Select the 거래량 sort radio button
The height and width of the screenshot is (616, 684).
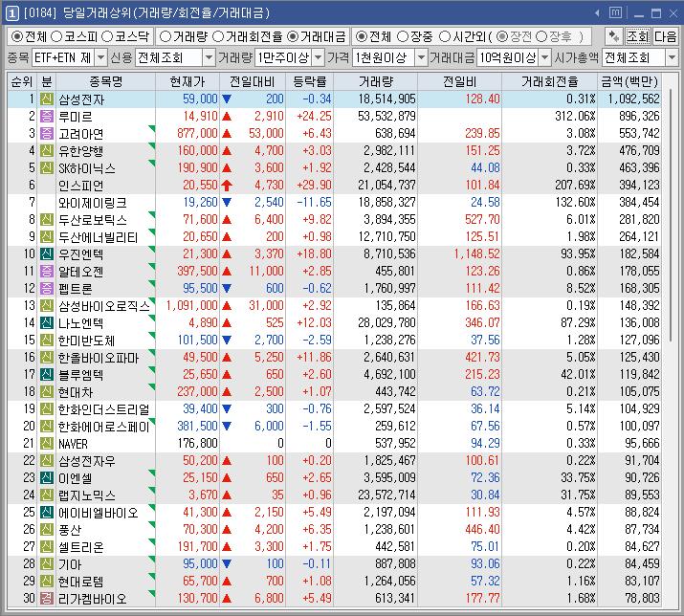165,36
